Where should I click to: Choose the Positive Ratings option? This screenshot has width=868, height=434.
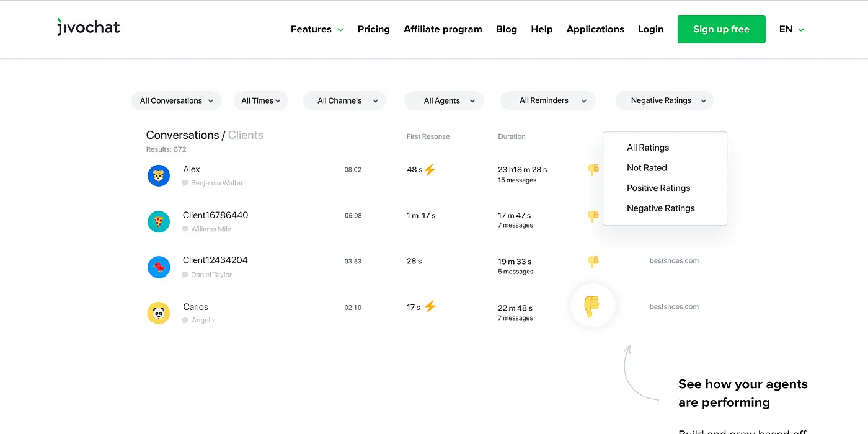tap(658, 188)
